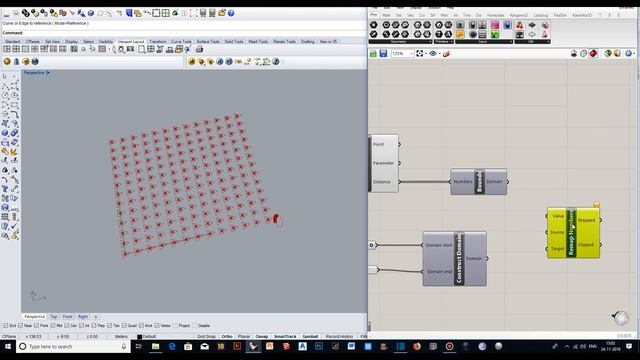Click the yellow panel component icon in the Input group
This screenshot has width=640, height=360.
(460, 34)
